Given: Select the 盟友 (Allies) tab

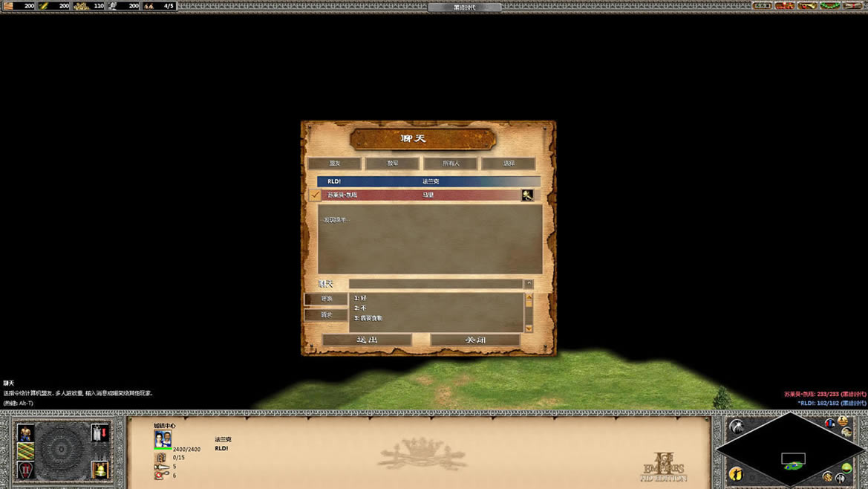Looking at the screenshot, I should pos(335,163).
